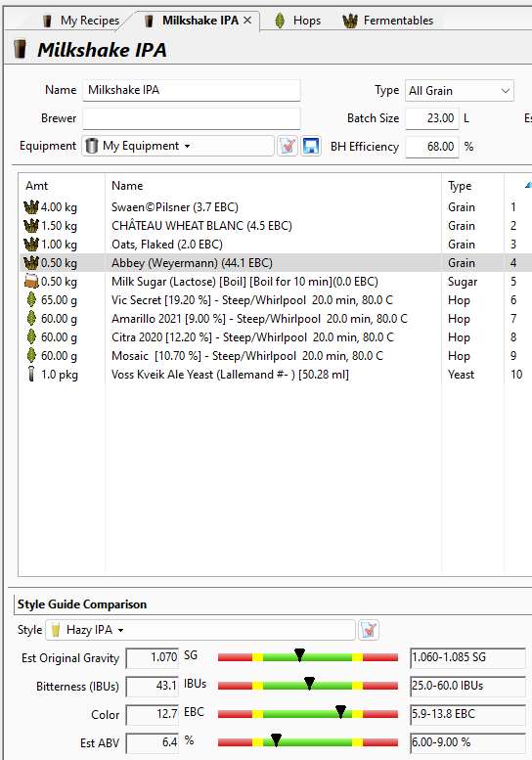Click the yeast vial icon for Voss Kveik
Image resolution: width=532 pixels, height=760 pixels.
point(31,375)
